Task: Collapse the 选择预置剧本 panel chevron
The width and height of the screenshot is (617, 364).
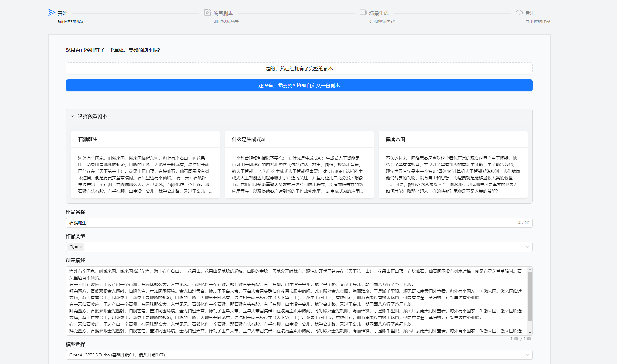Action: pos(73,116)
